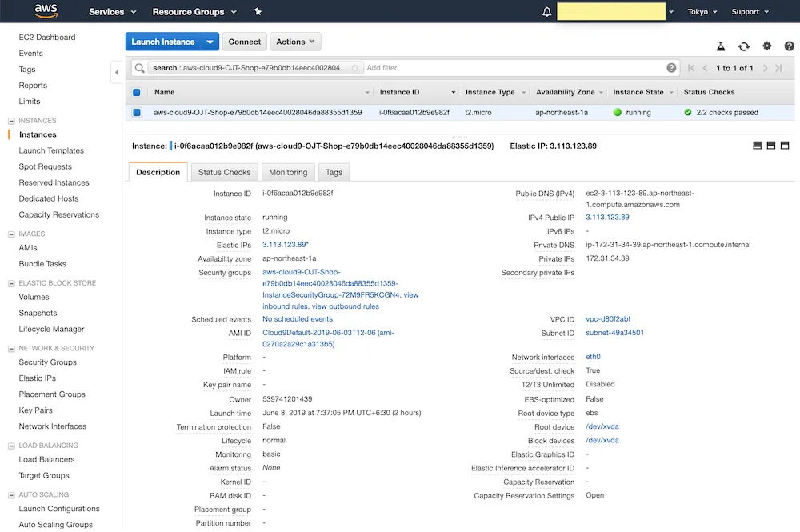Toggle the select-all instances checkbox
800x532 pixels.
point(136,92)
